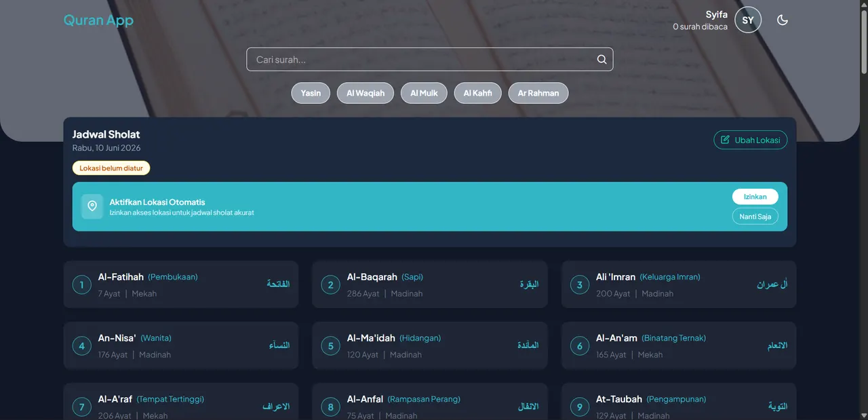
Task: Select the Al Mulk quick chip
Action: tap(424, 93)
